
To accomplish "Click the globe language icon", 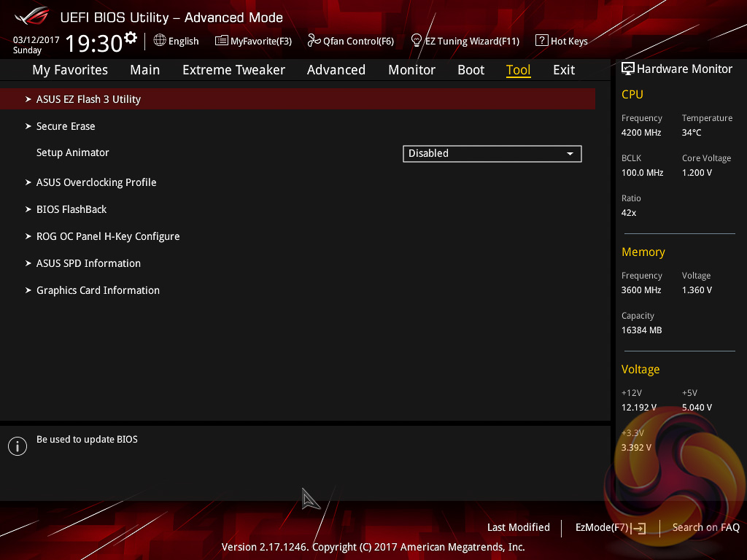I will pos(160,41).
